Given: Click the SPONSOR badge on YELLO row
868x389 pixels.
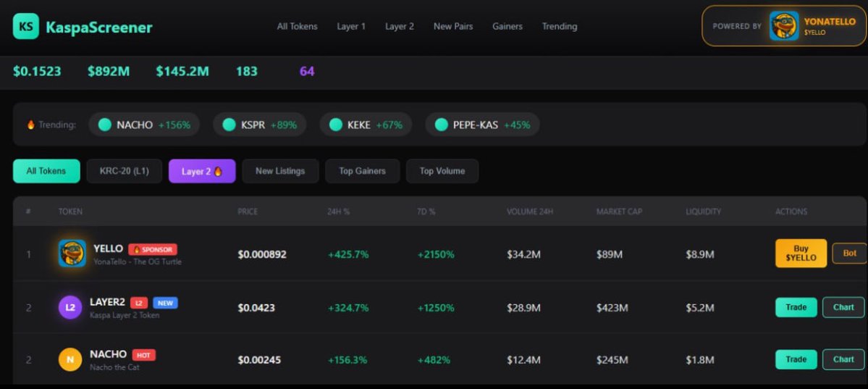Looking at the screenshot, I should coord(153,249).
